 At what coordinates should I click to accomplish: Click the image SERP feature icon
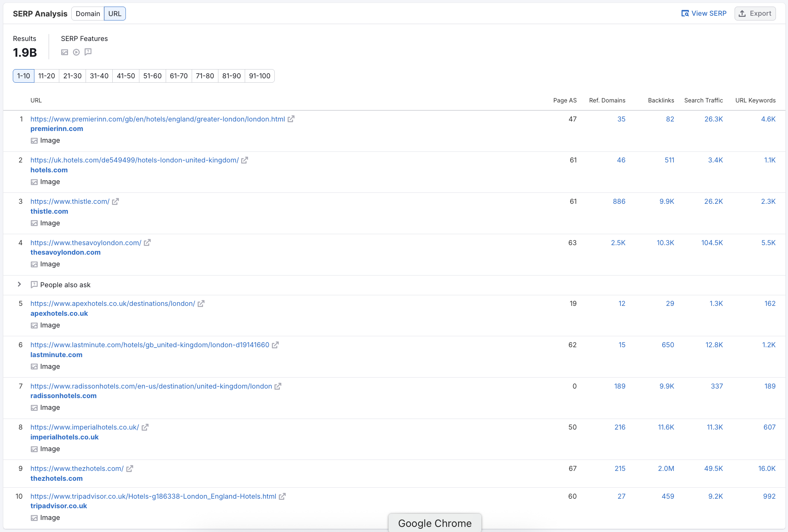[x=65, y=52]
